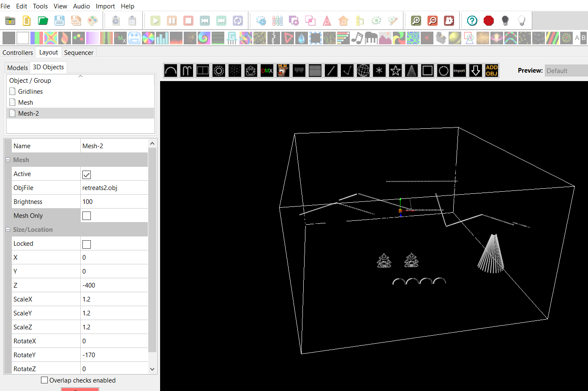Click New sequence yellow document icon
Screen dimensions: 588x391
pyautogui.click(x=27, y=20)
